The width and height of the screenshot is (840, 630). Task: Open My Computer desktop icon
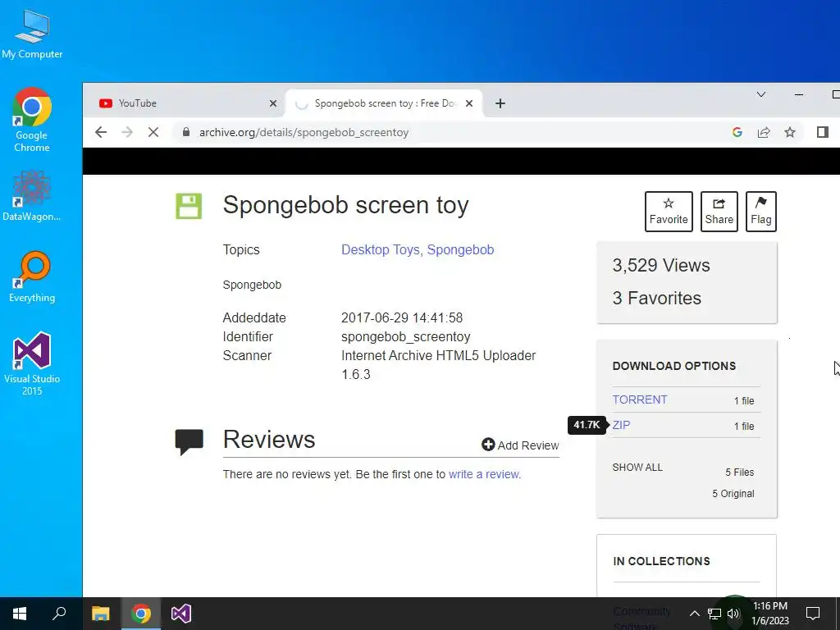pyautogui.click(x=32, y=34)
